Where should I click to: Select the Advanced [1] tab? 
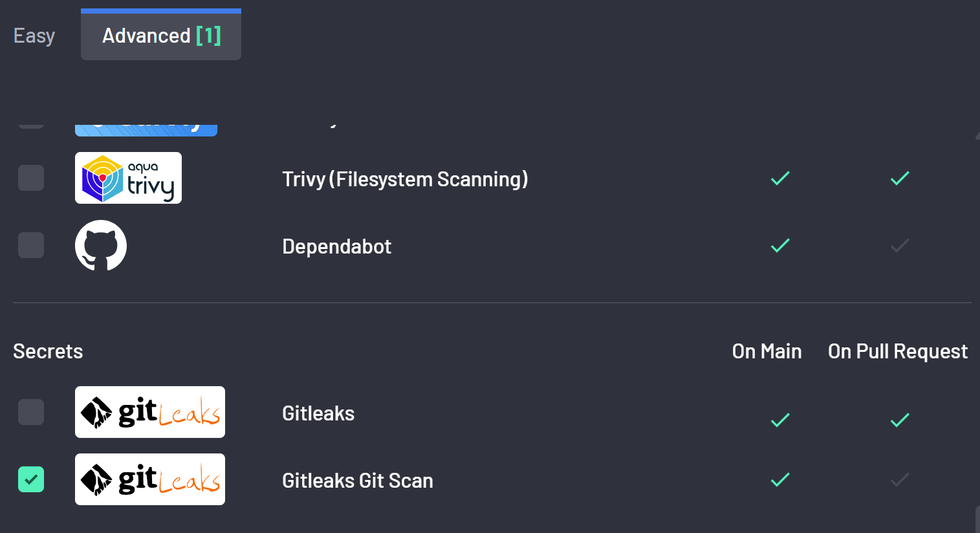pyautogui.click(x=161, y=35)
